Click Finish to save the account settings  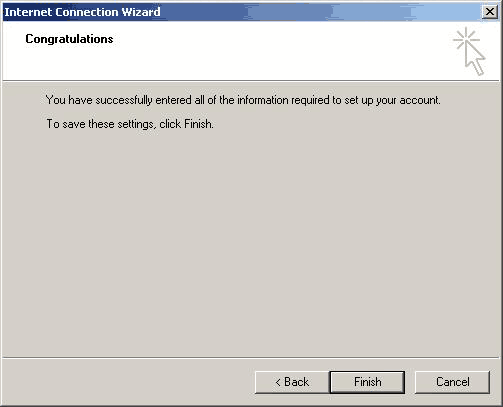point(367,382)
